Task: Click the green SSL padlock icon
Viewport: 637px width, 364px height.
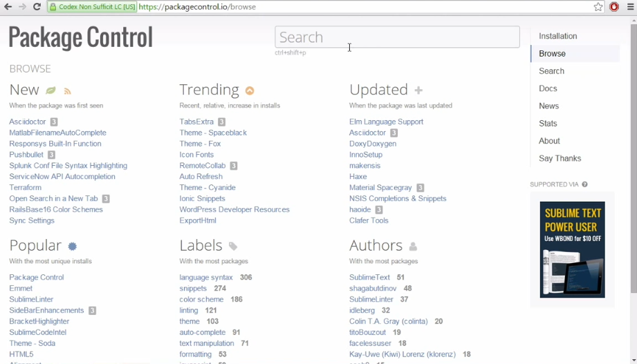Action: [x=53, y=7]
